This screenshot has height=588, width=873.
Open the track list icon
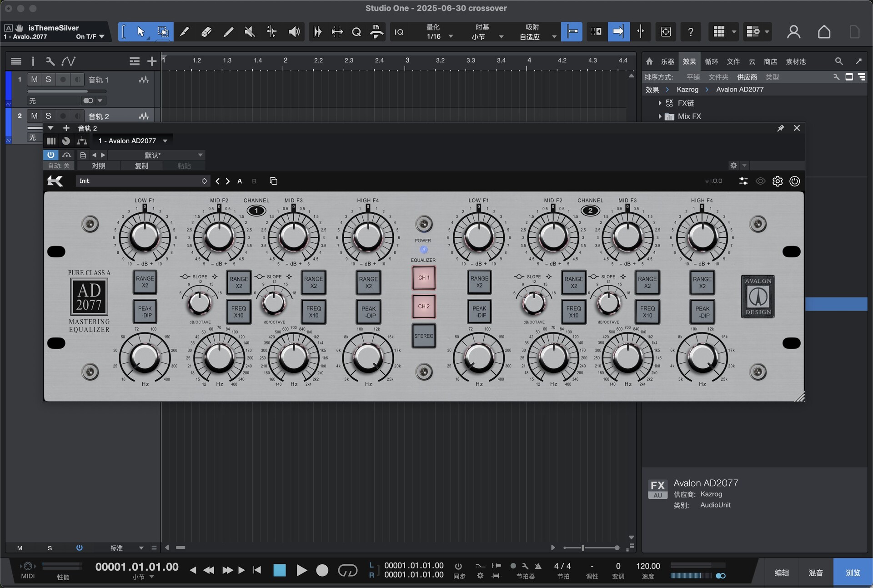pyautogui.click(x=16, y=61)
